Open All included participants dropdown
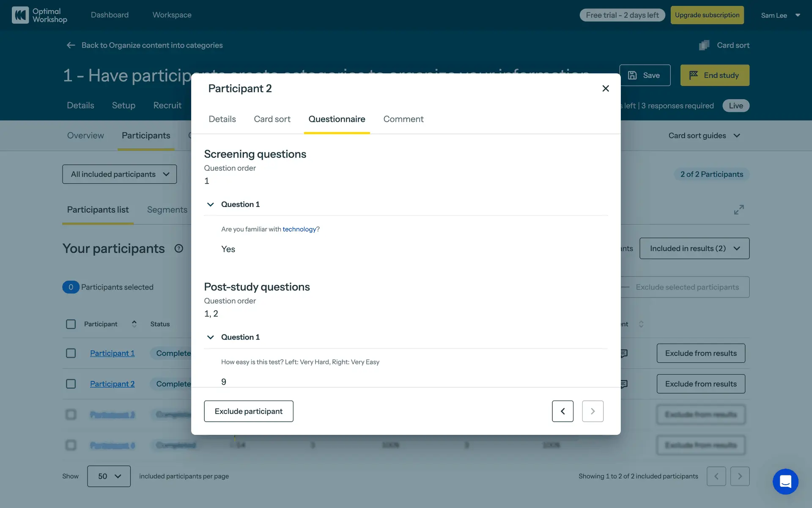The width and height of the screenshot is (812, 508). click(120, 174)
